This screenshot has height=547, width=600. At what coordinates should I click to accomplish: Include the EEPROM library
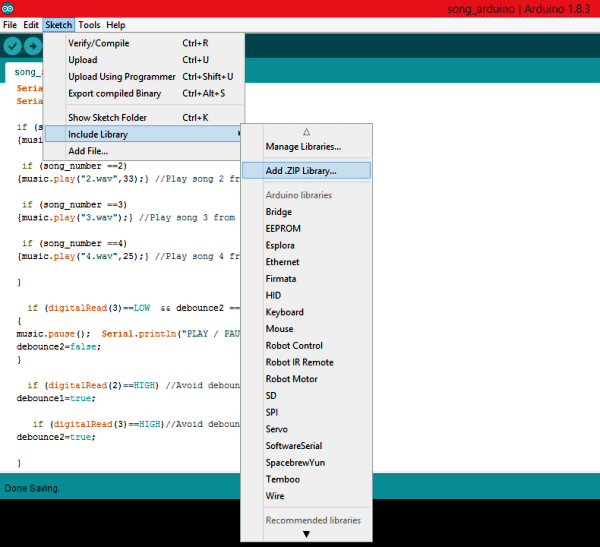tap(306, 229)
